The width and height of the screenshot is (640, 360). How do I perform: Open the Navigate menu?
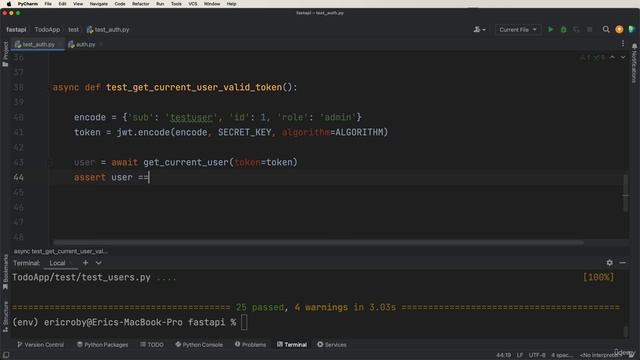[99, 4]
